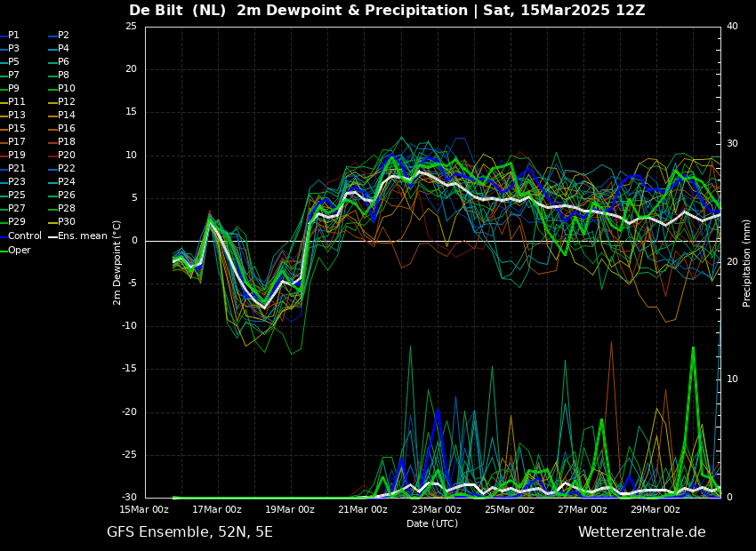Click the GFS Ensemble, 52N, 5E caption
The width and height of the screenshot is (756, 551).
pyautogui.click(x=189, y=531)
